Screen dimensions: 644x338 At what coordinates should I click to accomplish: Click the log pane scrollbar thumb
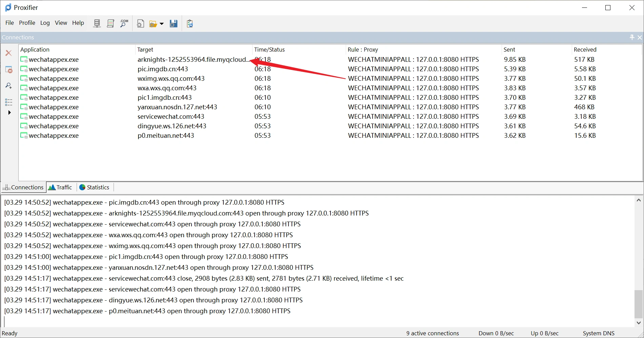639,304
